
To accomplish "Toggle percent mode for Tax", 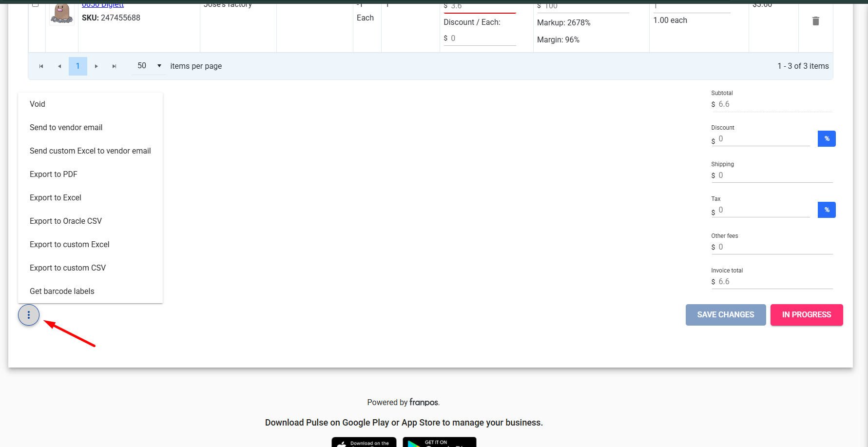I will [827, 210].
